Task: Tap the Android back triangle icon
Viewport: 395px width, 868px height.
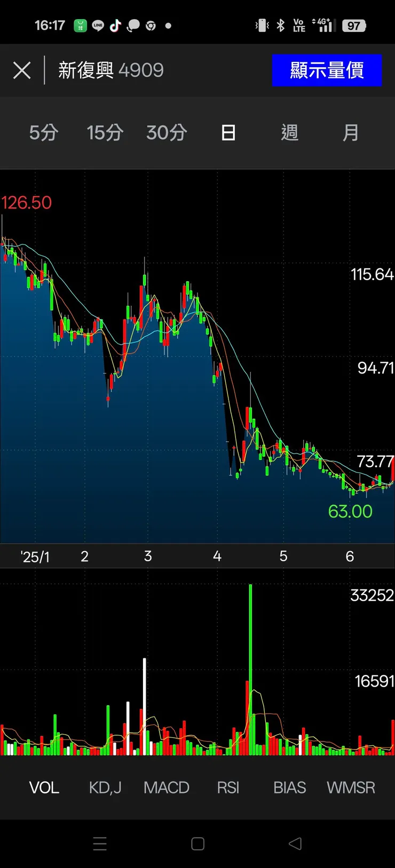Action: [295, 843]
